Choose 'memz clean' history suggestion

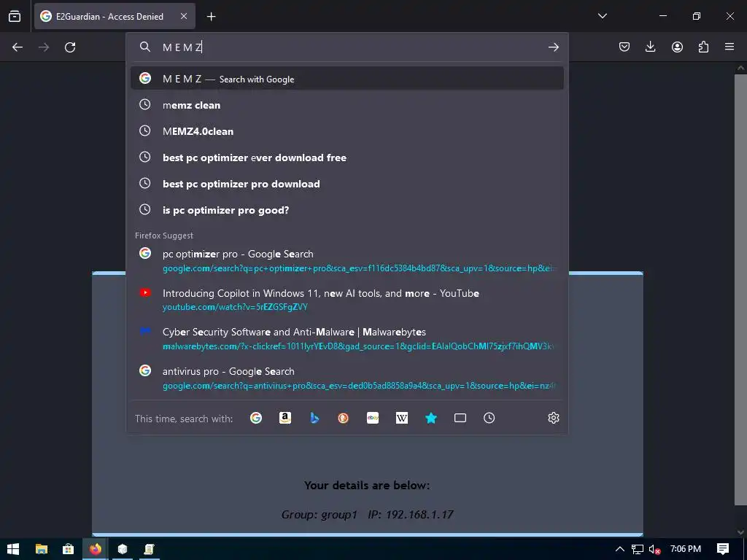pos(347,105)
